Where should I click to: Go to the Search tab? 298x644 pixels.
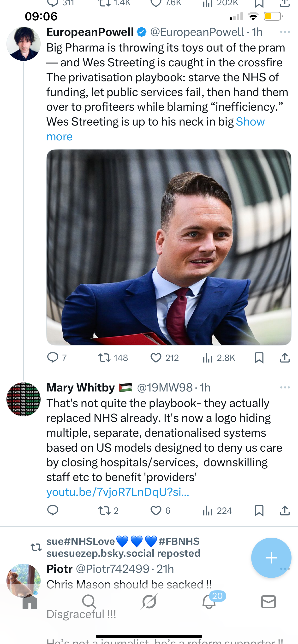pyautogui.click(x=89, y=602)
